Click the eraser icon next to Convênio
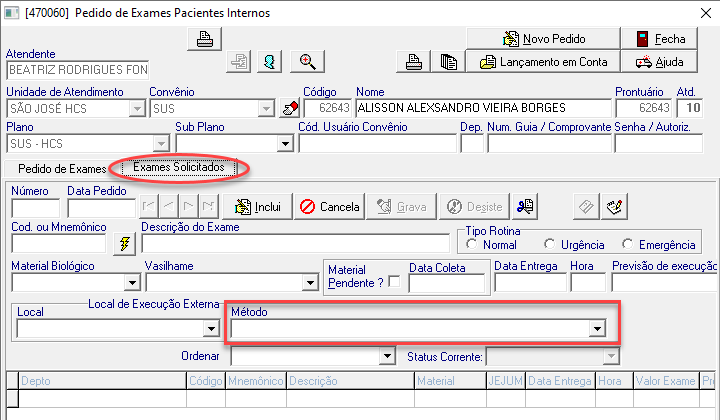 click(x=290, y=108)
